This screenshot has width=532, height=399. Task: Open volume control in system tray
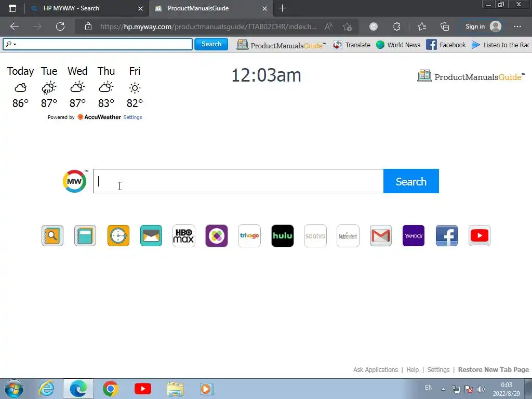click(x=481, y=389)
